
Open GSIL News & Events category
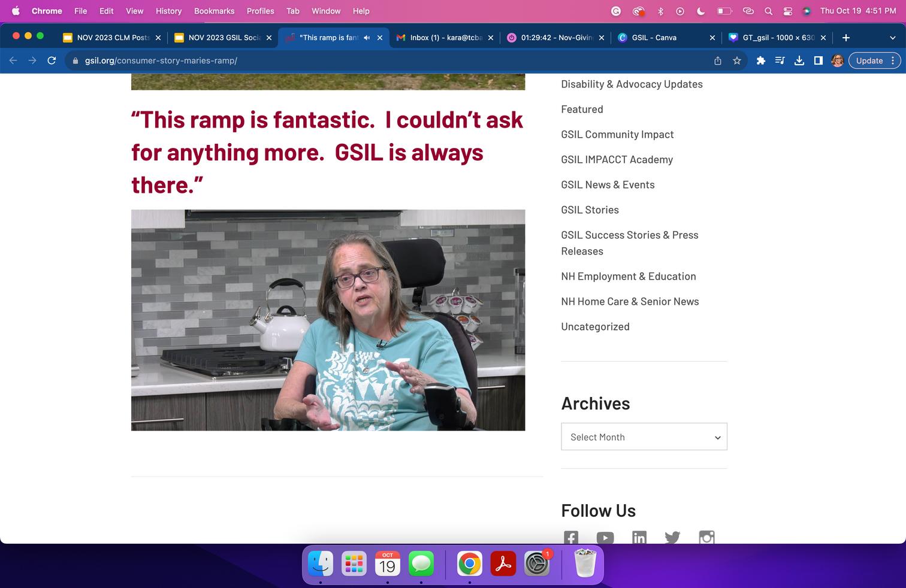608,185
